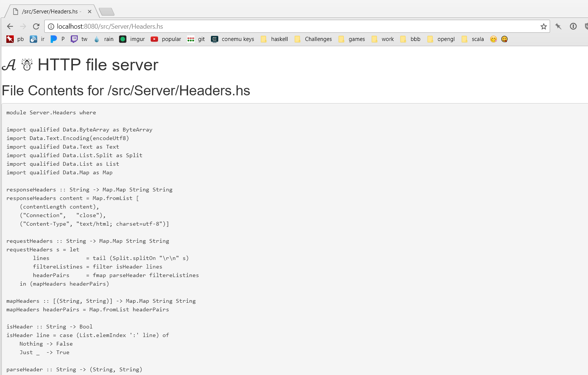
Task: Open the blue P bookmark icon
Action: [57, 39]
